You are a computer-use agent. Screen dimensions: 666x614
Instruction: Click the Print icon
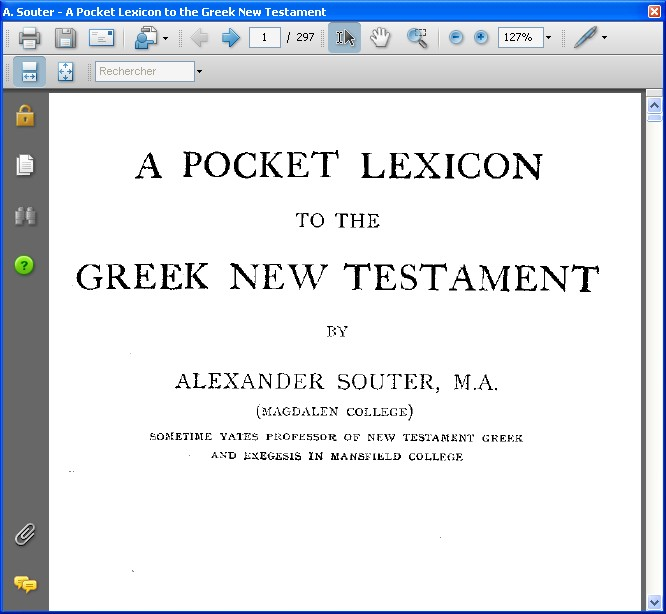coord(30,38)
